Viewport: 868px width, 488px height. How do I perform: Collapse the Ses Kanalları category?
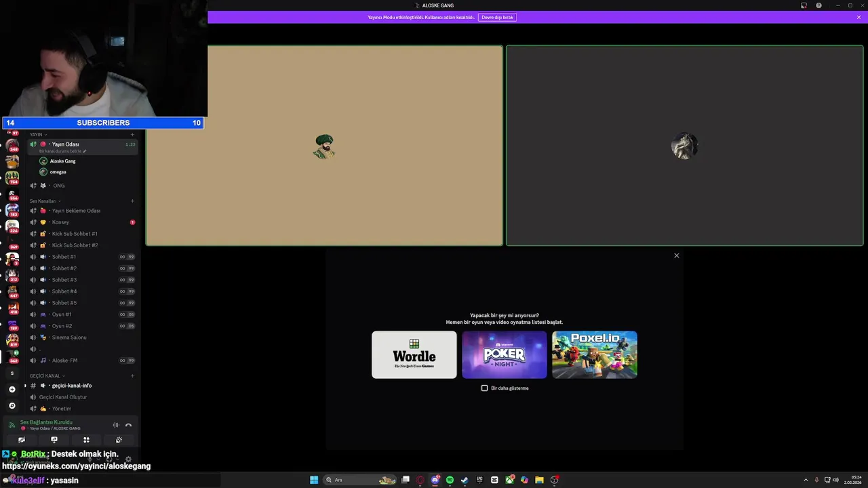coord(45,201)
